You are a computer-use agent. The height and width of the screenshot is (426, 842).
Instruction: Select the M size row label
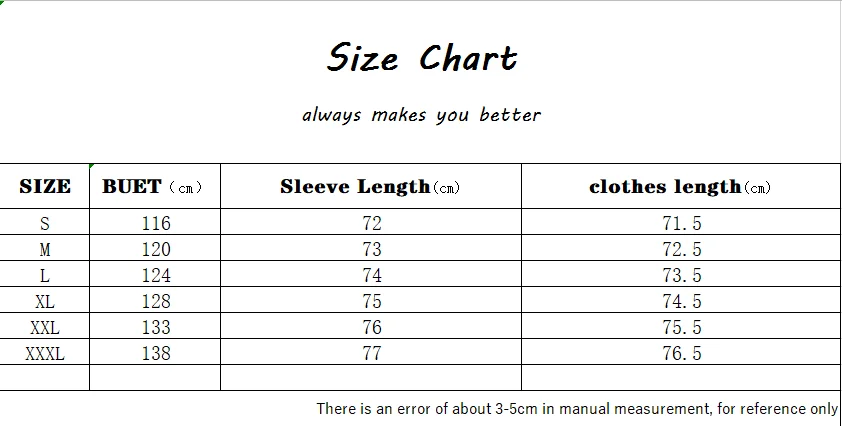click(x=45, y=249)
